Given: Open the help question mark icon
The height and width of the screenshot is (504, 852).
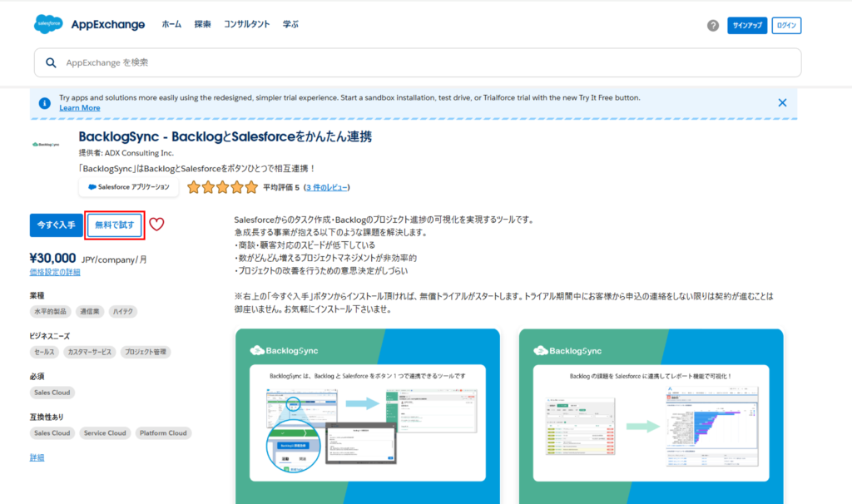Looking at the screenshot, I should 713,26.
